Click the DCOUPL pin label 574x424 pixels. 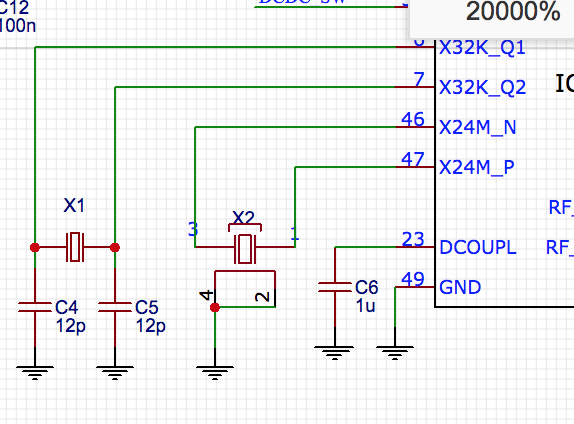point(478,248)
